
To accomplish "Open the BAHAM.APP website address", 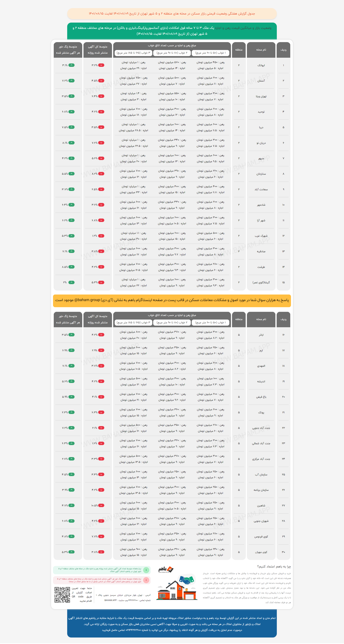I will pyautogui.click(x=111, y=600).
